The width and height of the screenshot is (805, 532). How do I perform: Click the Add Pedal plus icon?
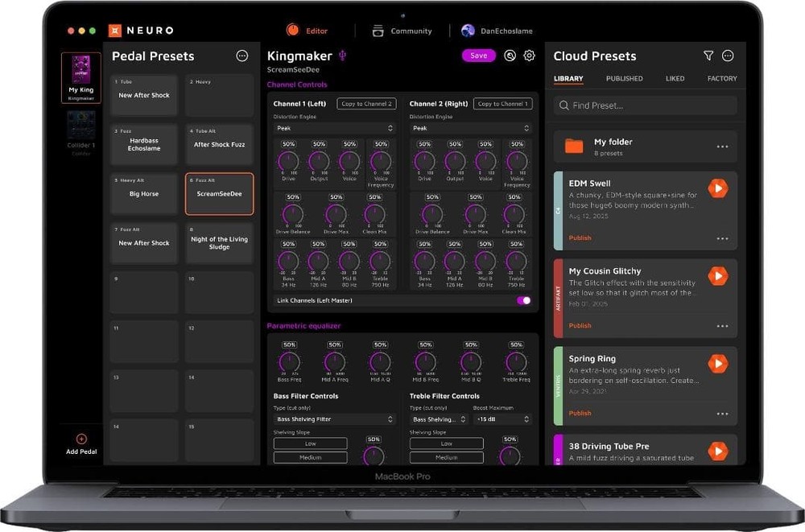coord(81,439)
